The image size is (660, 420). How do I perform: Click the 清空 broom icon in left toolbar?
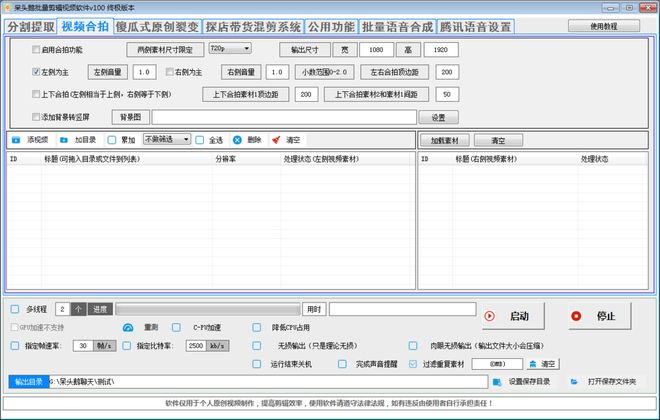[276, 140]
